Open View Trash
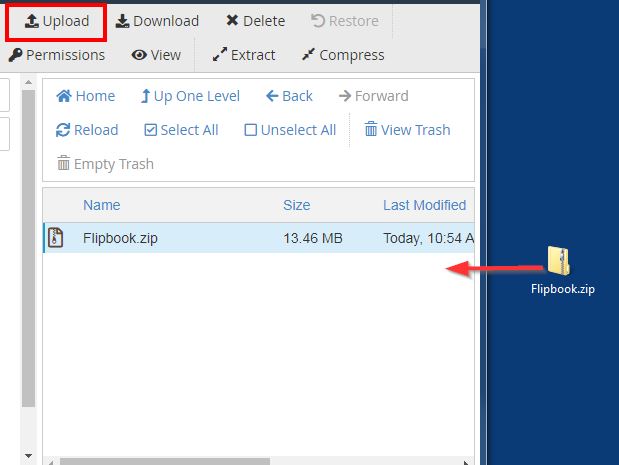The height and width of the screenshot is (465, 619). tap(407, 130)
